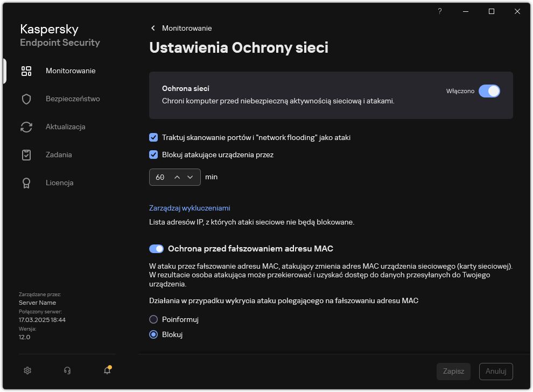Disable the Ochrona sieci switch
This screenshot has width=533, height=392.
(489, 91)
